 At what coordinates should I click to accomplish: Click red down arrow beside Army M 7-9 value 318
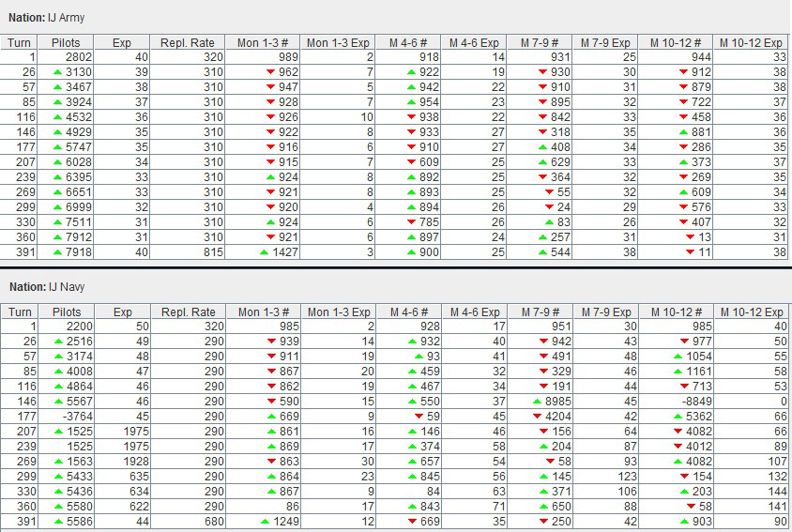click(x=543, y=132)
